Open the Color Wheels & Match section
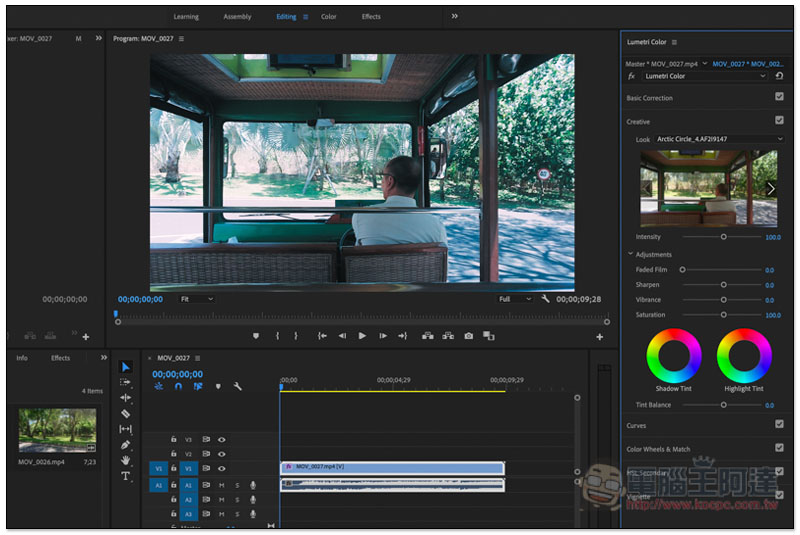800x535 pixels. click(x=658, y=449)
